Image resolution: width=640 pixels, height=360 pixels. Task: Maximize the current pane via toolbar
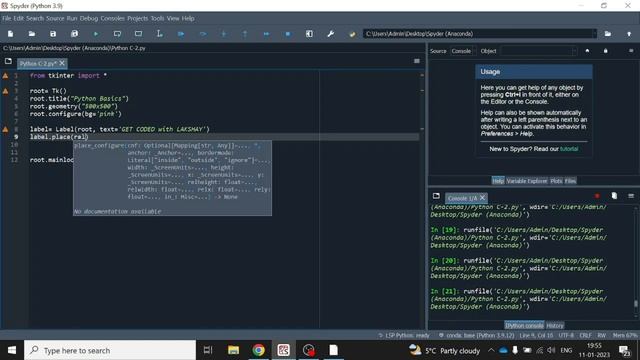pyautogui.click(x=309, y=34)
